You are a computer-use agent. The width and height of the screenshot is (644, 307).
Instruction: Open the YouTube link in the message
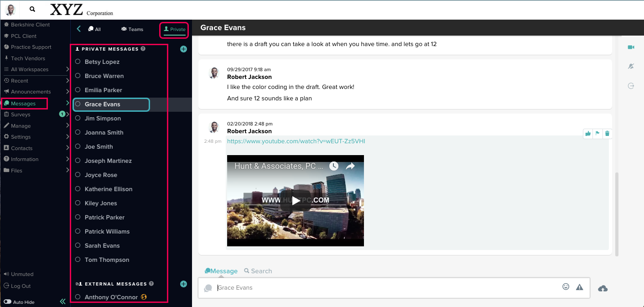[296, 141]
